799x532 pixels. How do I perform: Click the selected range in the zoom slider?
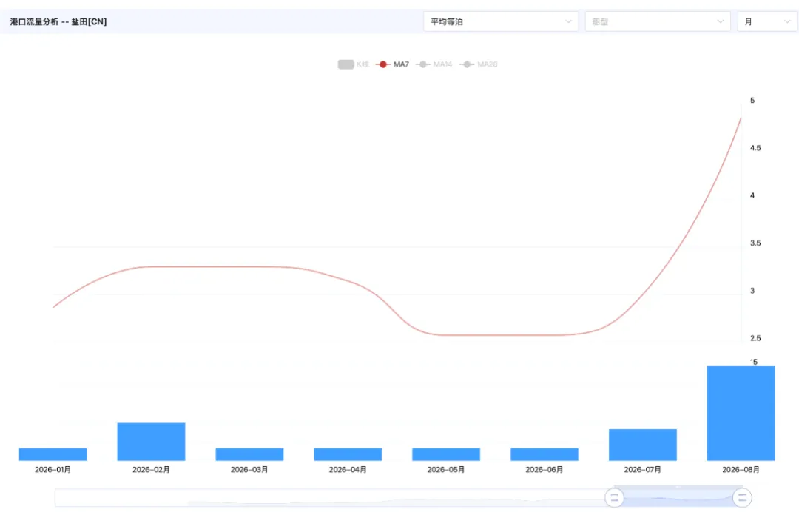(x=678, y=497)
